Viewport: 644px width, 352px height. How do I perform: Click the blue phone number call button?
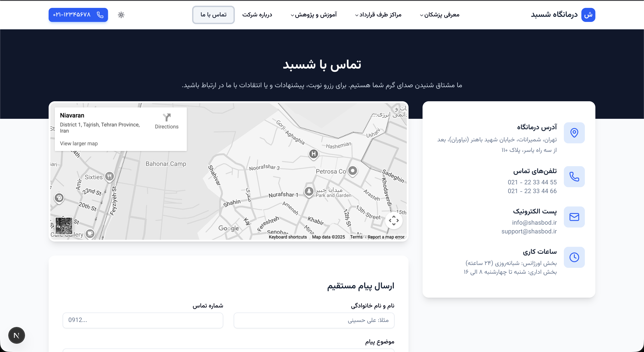pyautogui.click(x=78, y=15)
